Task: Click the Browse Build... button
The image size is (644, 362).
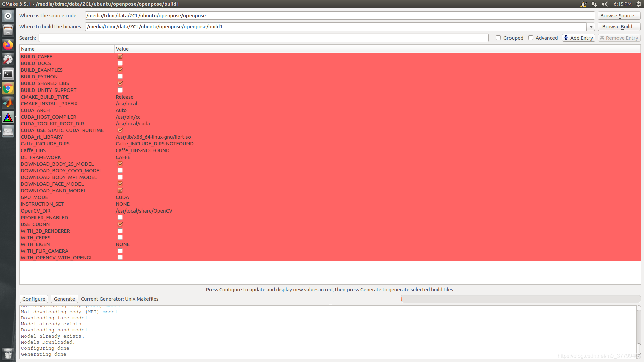Action: [x=619, y=27]
